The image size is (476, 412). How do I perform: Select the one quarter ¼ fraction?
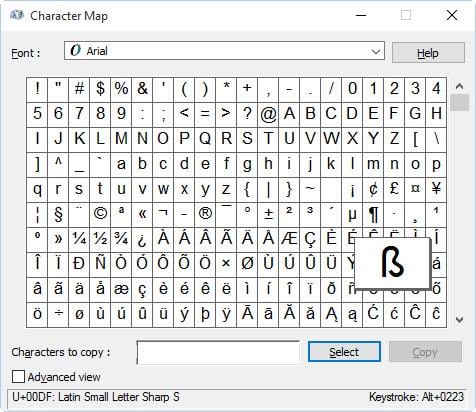coord(79,239)
